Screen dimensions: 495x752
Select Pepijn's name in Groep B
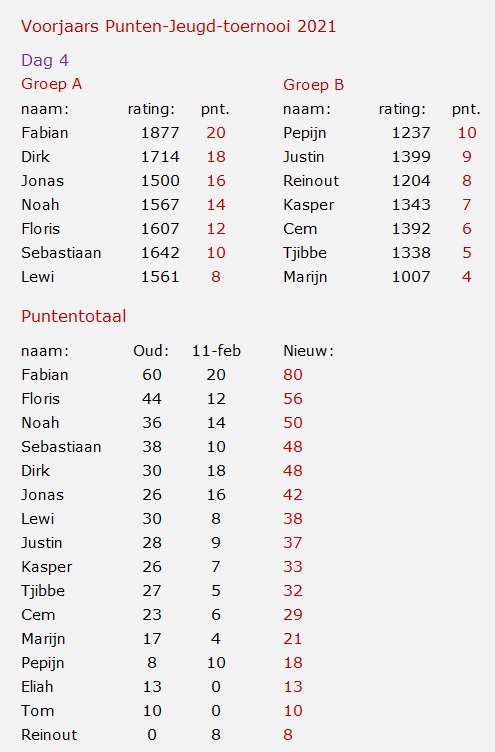coord(305,133)
